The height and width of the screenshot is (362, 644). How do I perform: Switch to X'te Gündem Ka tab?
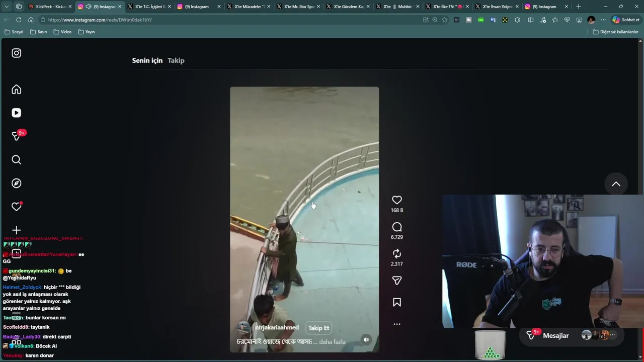point(348,7)
